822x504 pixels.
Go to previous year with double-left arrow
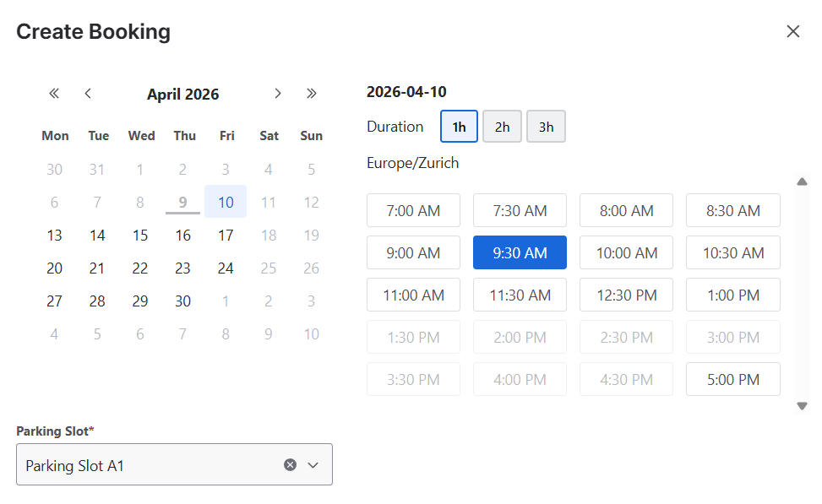pyautogui.click(x=54, y=94)
